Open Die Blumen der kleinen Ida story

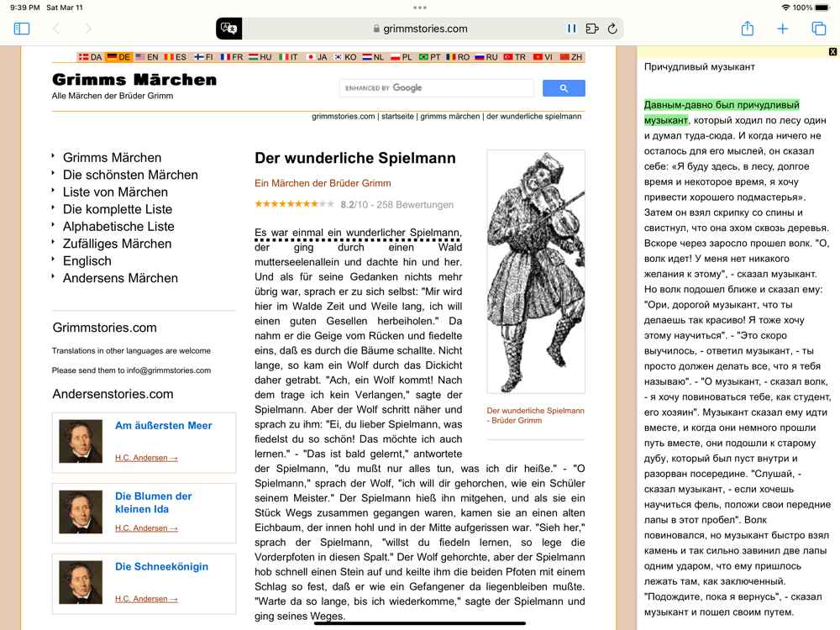153,502
